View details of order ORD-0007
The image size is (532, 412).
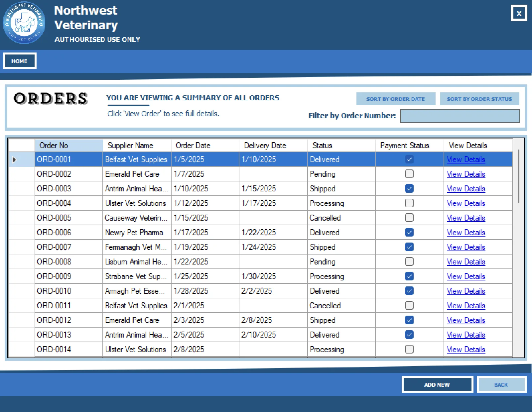click(x=466, y=247)
